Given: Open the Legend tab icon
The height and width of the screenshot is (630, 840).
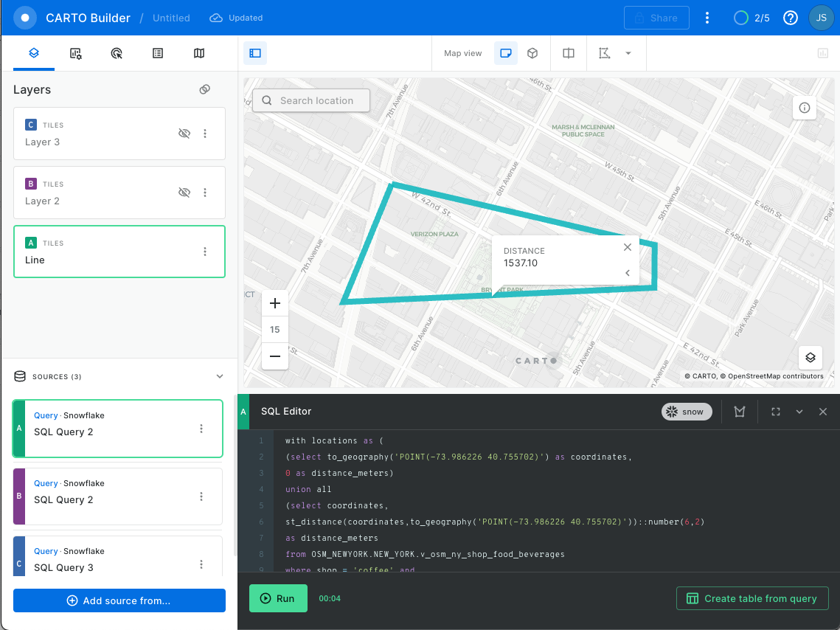Looking at the screenshot, I should coord(158,53).
